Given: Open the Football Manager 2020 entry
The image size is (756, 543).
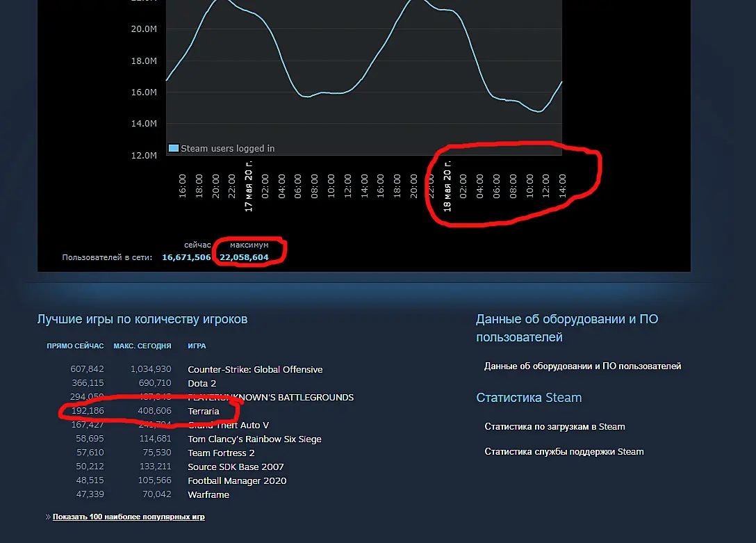Looking at the screenshot, I should 237,481.
